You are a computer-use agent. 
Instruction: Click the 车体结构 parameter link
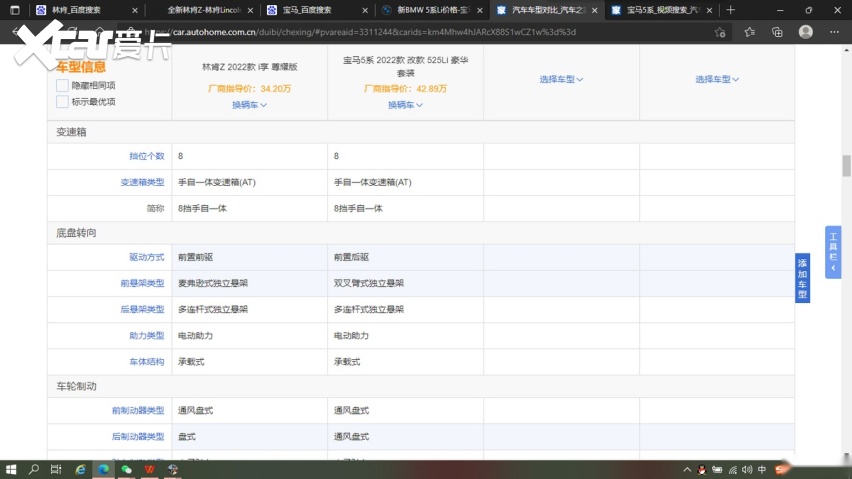[147, 362]
